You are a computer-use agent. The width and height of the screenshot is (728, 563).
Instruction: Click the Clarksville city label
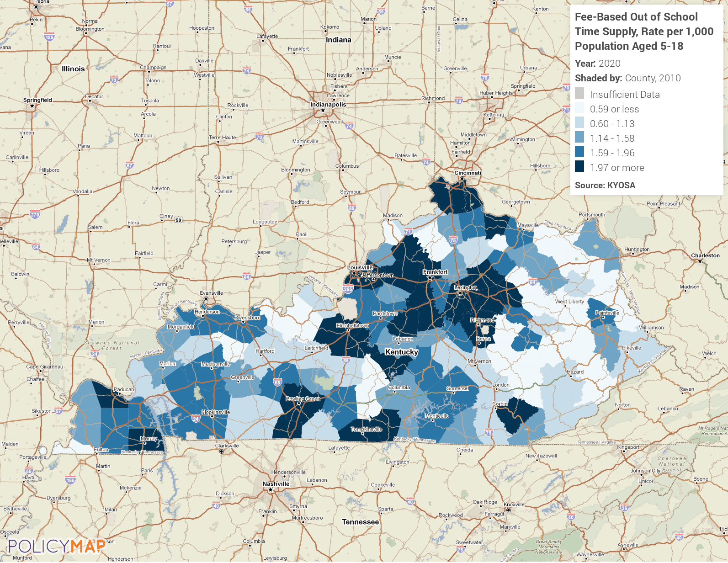[227, 446]
